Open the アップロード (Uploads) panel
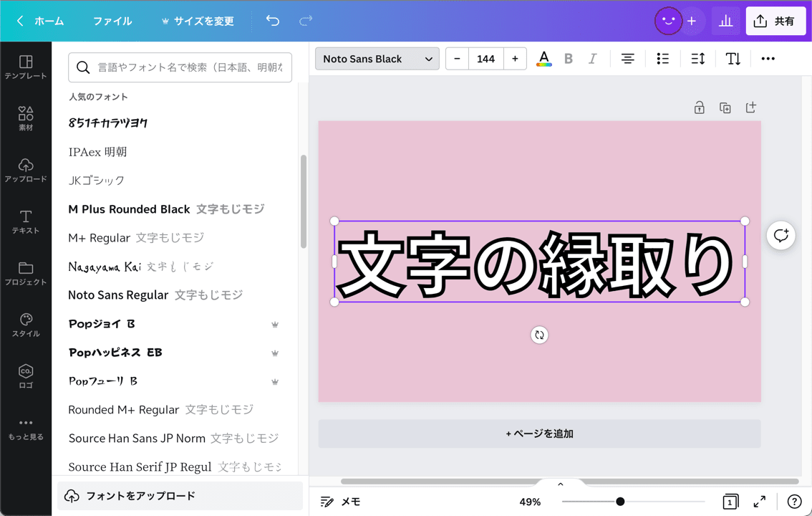 pyautogui.click(x=26, y=171)
